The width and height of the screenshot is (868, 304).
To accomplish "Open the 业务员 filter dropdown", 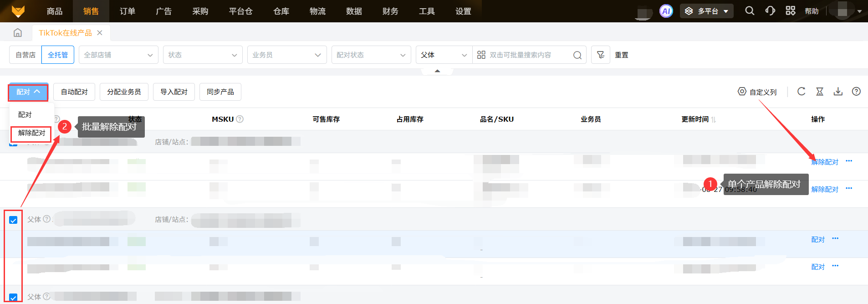I will point(287,55).
